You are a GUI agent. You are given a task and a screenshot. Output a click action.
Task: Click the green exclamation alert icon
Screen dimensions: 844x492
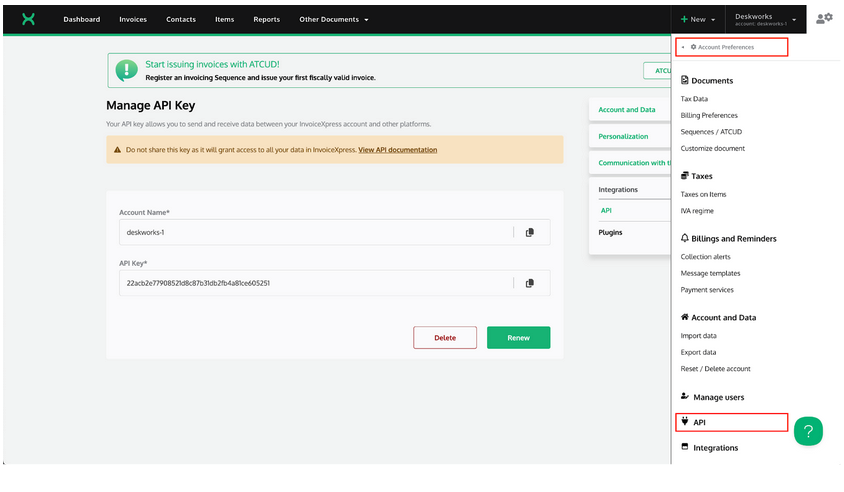tap(126, 70)
